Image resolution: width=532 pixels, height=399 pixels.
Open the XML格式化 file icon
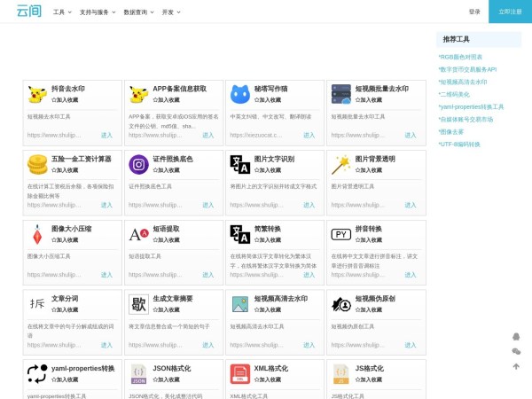[240, 373]
